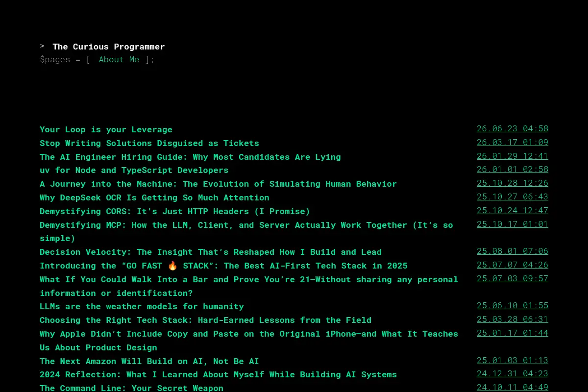Click date 26.01.29 12:41

coord(513,156)
